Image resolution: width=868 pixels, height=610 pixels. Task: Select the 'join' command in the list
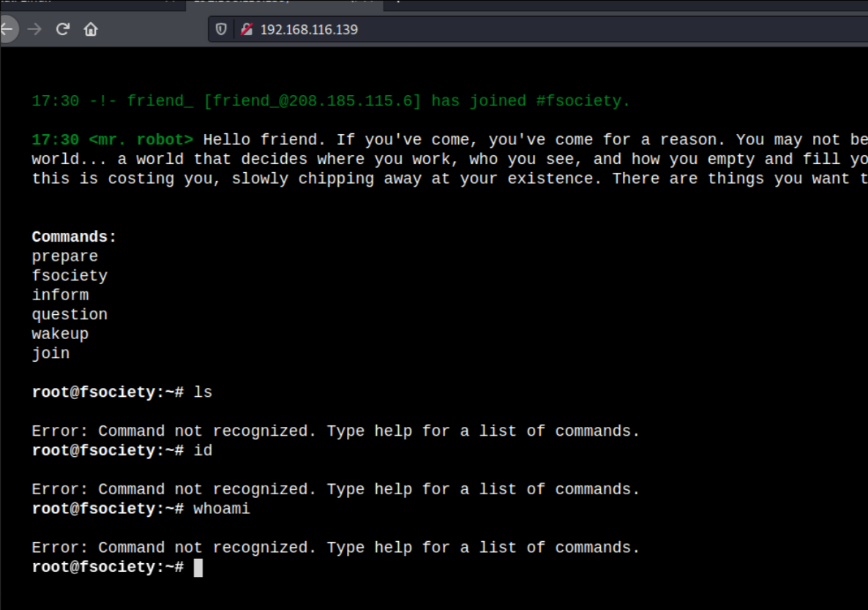click(x=51, y=354)
